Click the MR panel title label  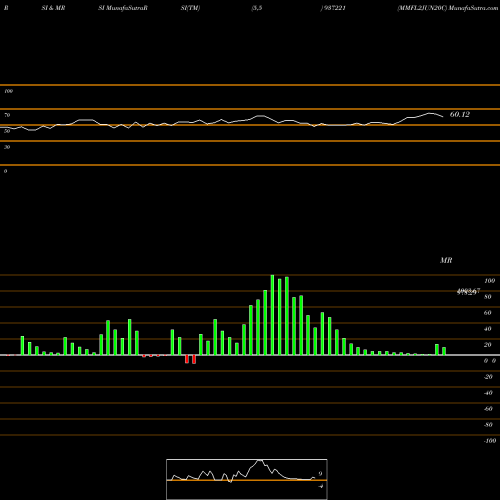446,260
